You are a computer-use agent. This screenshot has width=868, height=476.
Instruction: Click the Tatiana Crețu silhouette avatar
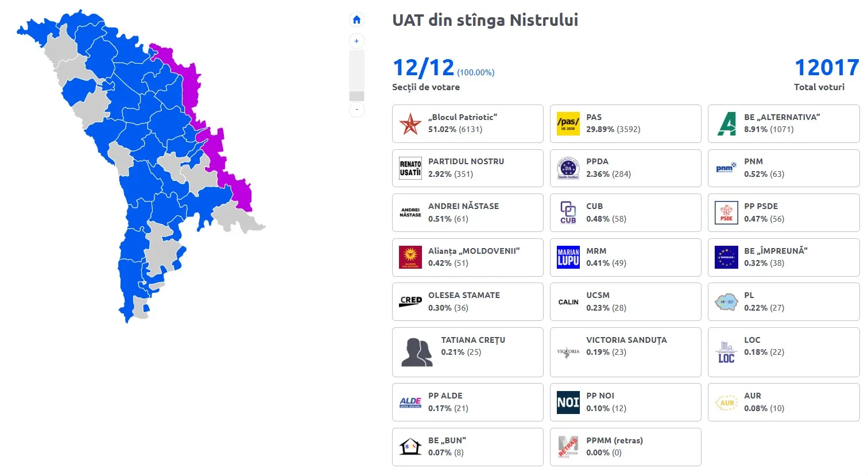[417, 352]
